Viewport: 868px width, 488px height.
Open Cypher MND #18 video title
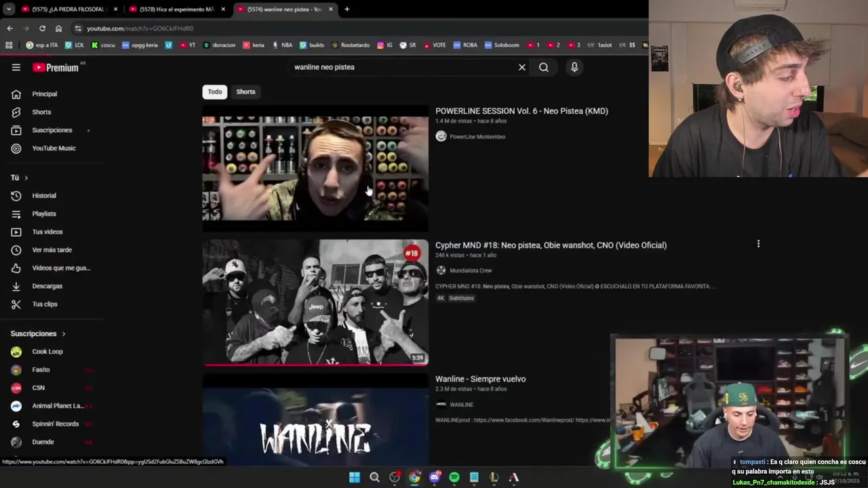551,245
